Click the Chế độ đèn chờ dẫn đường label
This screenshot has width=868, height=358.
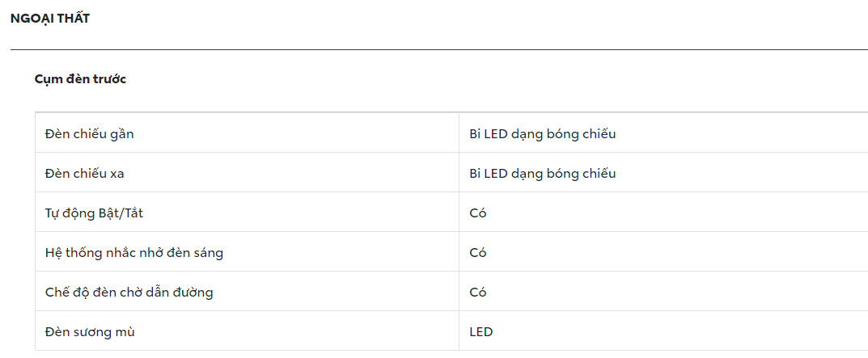[129, 293]
